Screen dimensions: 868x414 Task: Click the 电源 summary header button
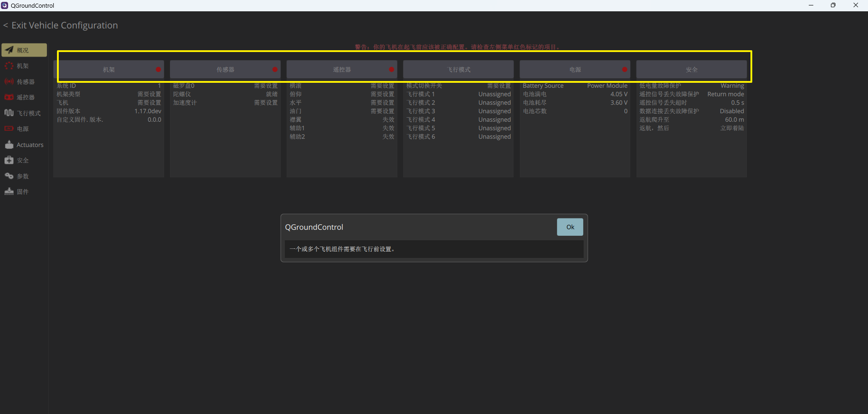[x=575, y=70]
